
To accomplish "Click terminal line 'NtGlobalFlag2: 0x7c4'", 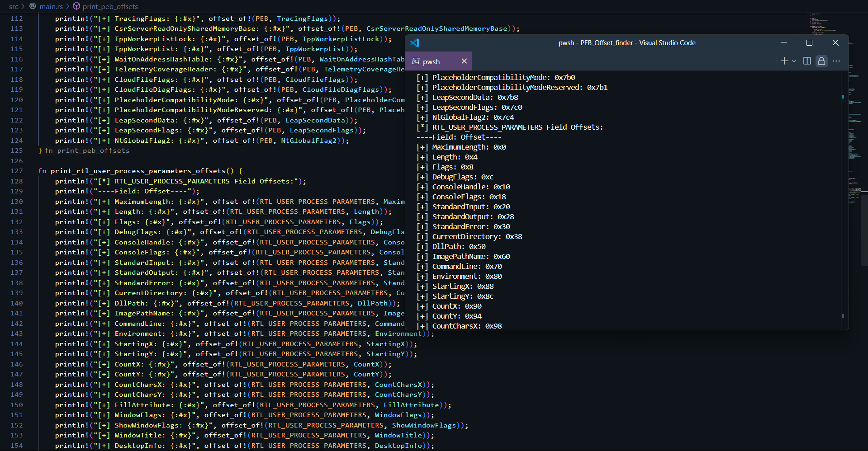I will point(465,117).
